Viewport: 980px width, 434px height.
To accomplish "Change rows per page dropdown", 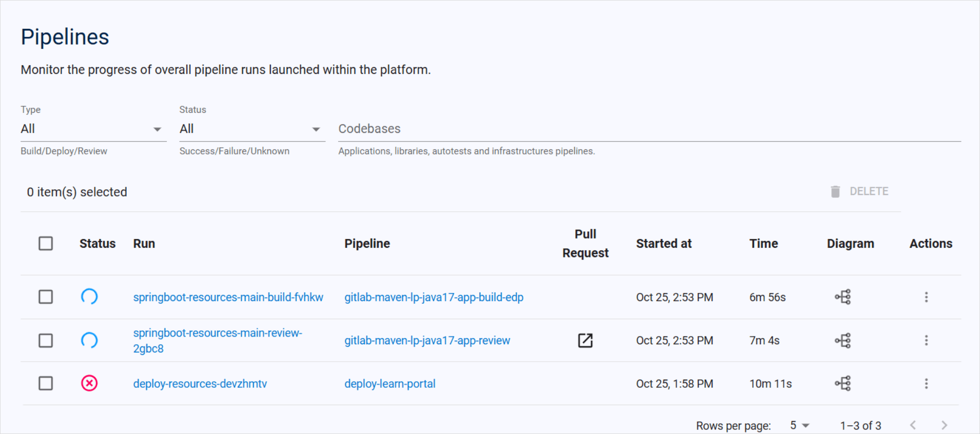I will (x=799, y=425).
